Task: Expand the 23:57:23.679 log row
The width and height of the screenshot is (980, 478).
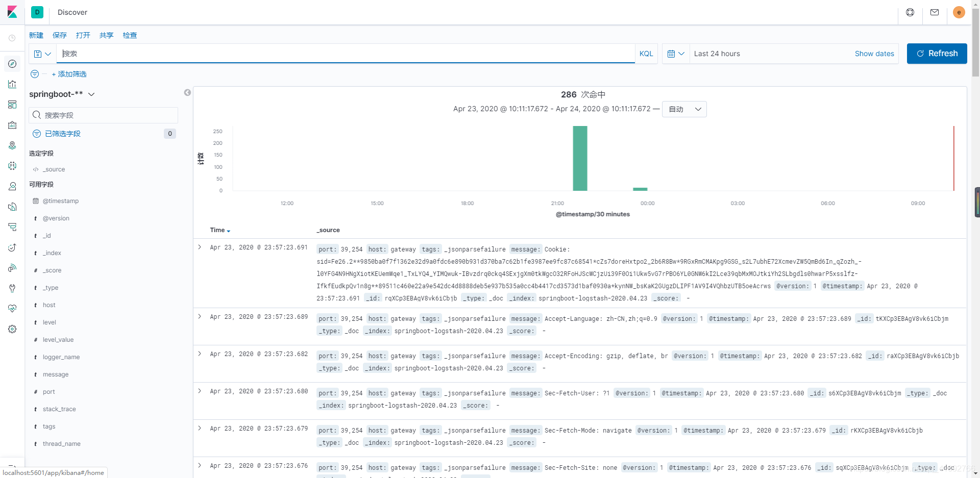Action: [200, 428]
